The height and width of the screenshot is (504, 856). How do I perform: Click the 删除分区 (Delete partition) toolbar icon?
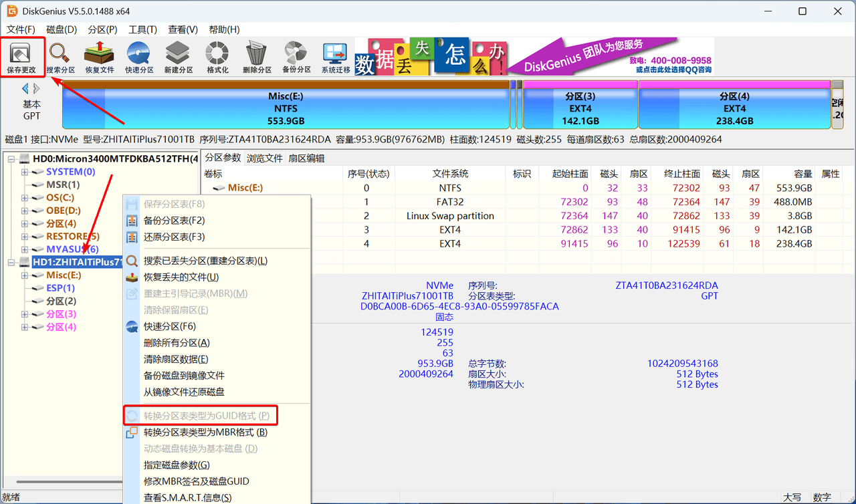click(257, 57)
